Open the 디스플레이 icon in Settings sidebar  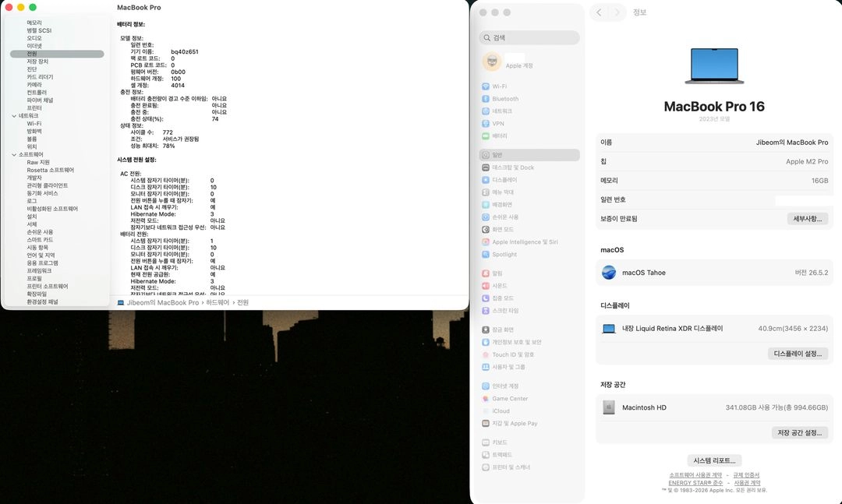(486, 180)
